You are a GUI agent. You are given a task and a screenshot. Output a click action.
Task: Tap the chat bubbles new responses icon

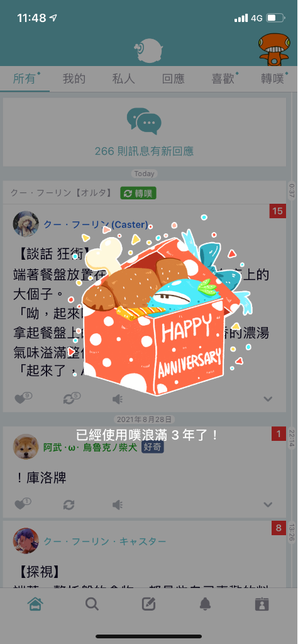[144, 121]
